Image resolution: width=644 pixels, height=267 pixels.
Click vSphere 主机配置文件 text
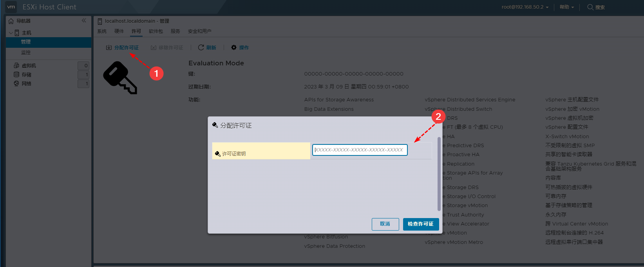(572, 100)
